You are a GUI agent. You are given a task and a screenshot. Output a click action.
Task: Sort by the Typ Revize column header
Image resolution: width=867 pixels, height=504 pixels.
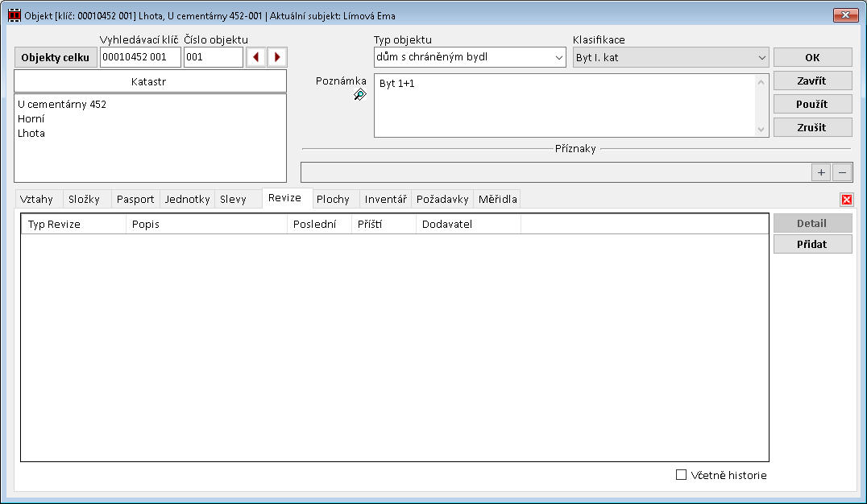pos(73,224)
